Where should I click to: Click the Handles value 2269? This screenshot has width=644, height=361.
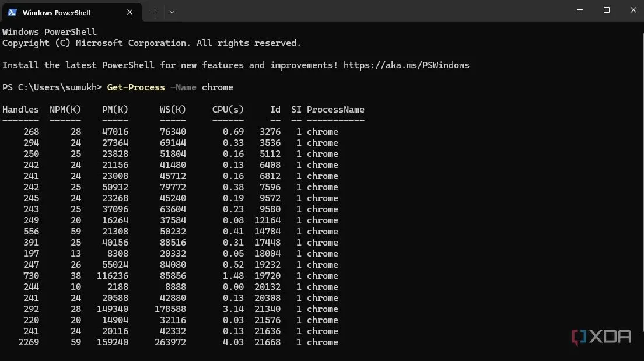click(x=29, y=342)
